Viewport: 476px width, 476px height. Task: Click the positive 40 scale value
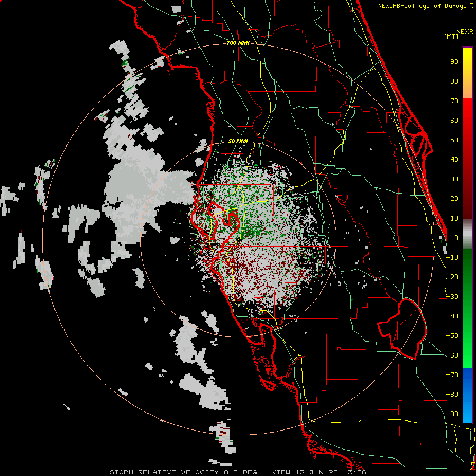454,159
